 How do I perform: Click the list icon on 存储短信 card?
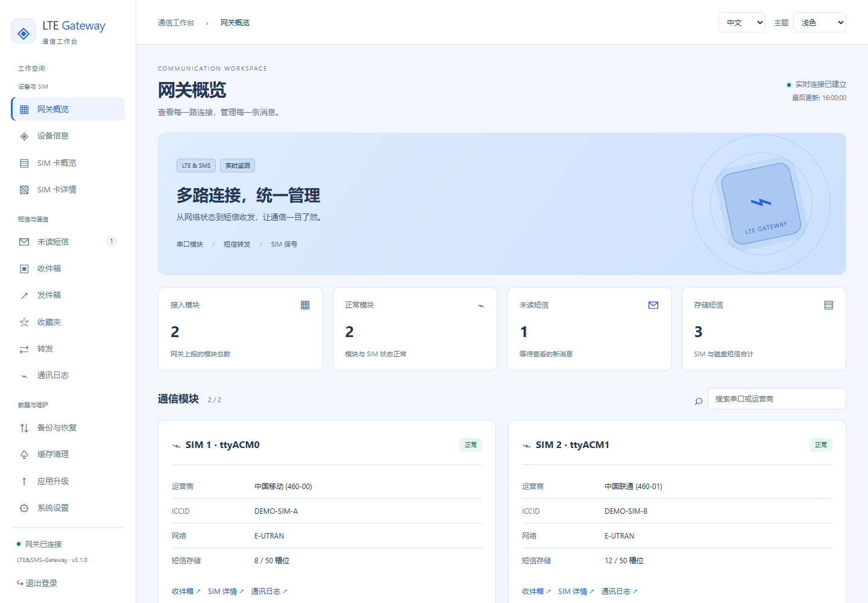click(x=829, y=305)
